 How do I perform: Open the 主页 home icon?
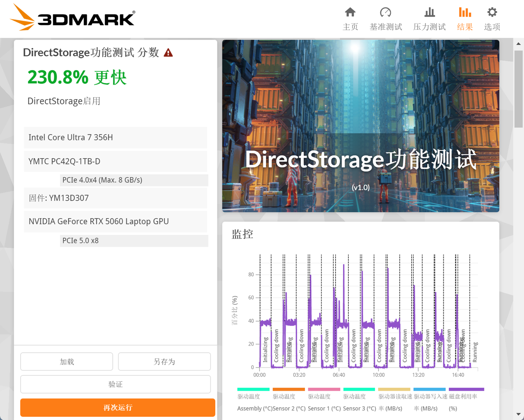point(350,12)
